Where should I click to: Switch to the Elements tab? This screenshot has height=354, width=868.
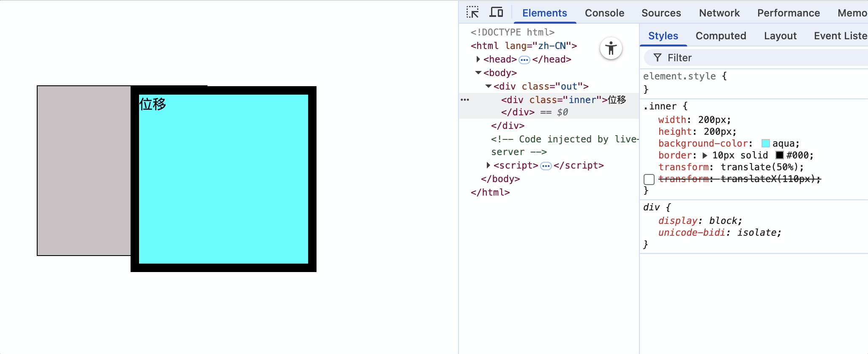tap(545, 13)
